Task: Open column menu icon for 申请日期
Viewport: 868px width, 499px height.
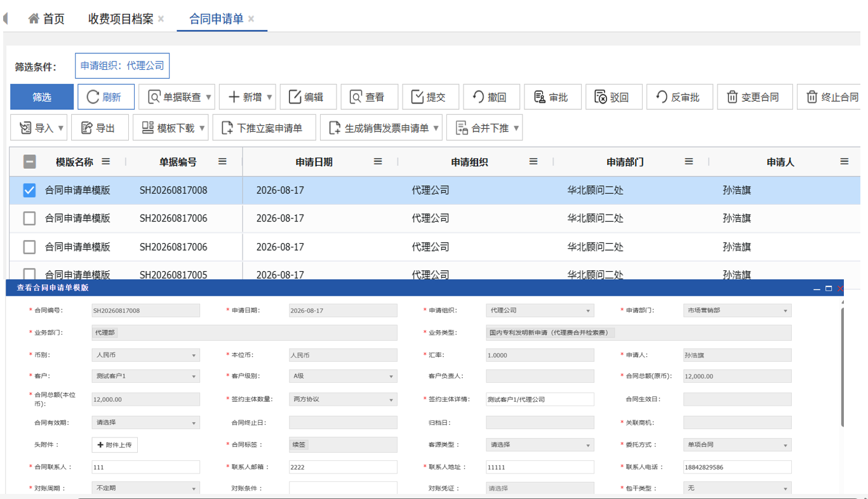Action: click(x=378, y=162)
